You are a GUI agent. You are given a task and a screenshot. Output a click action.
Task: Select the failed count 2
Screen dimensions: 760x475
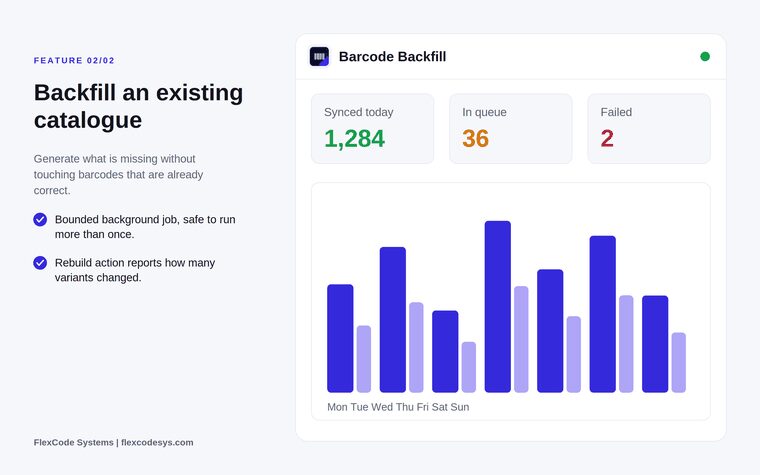pyautogui.click(x=607, y=139)
